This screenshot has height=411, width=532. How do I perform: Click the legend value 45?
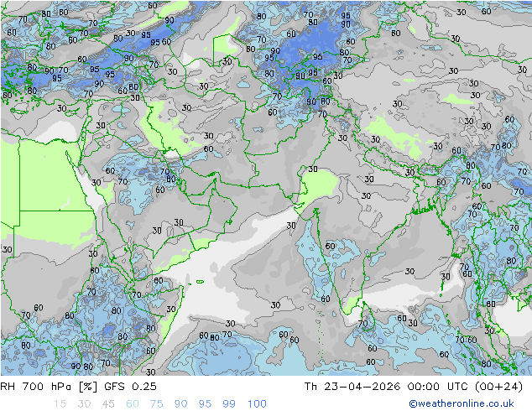point(108,404)
